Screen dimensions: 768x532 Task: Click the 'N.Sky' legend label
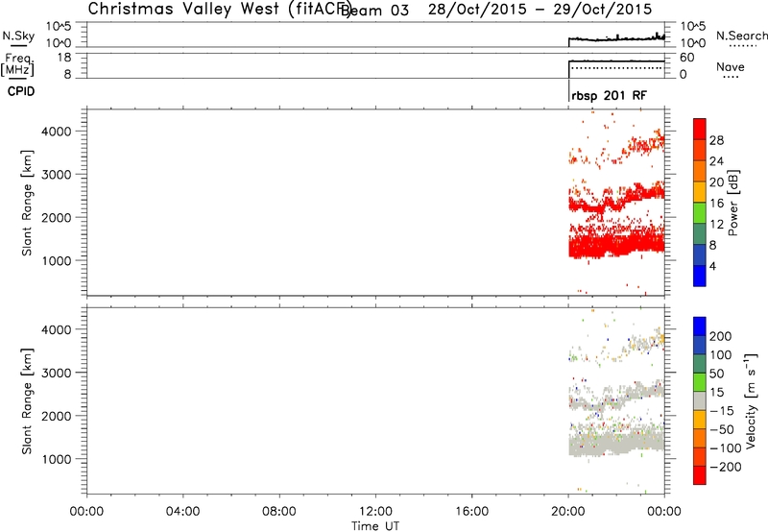coord(18,36)
